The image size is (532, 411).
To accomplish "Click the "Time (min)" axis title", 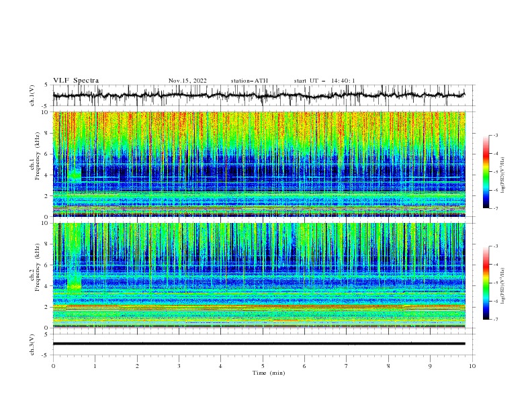I will click(x=269, y=373).
